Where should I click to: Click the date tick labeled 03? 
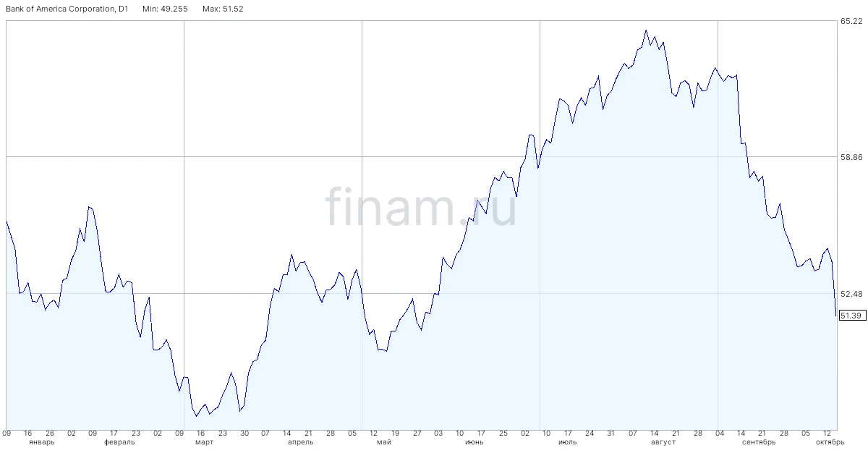coord(438,433)
